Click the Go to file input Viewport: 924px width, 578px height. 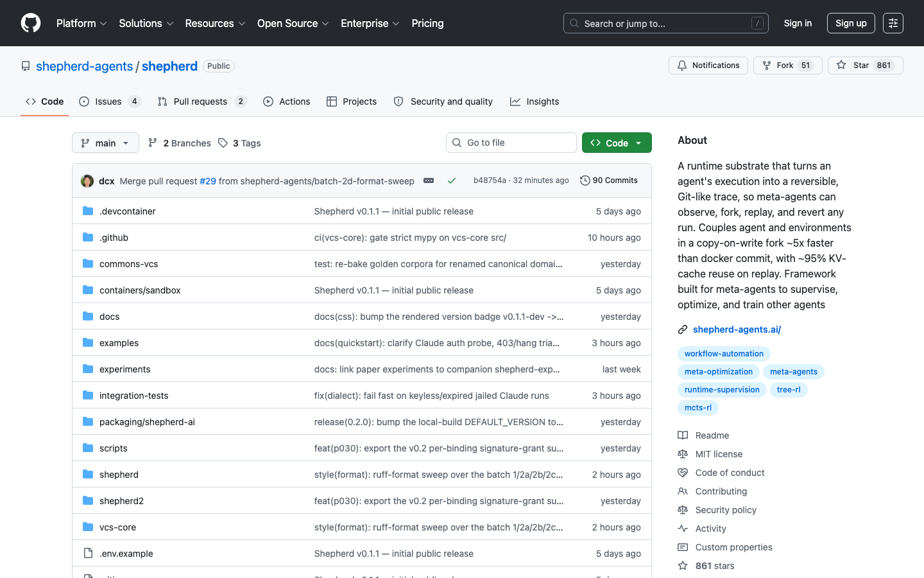tap(511, 143)
